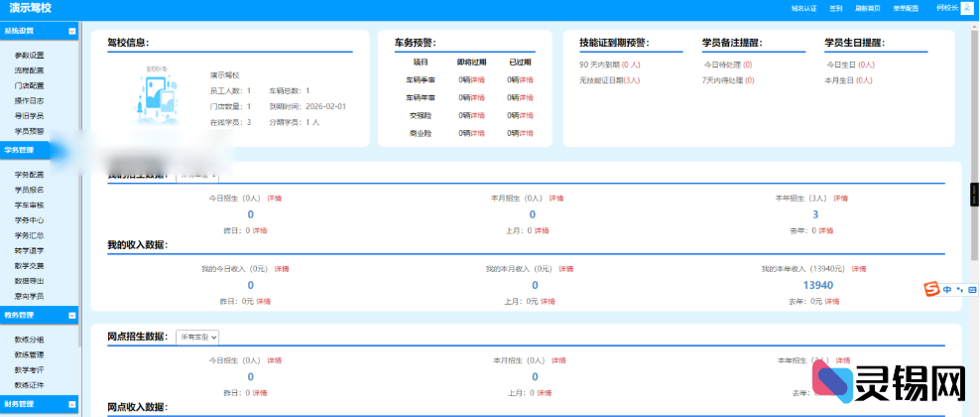Viewport: 980px width, 417px height.
Task: Click the 教务管理 section header
Action: (x=39, y=315)
